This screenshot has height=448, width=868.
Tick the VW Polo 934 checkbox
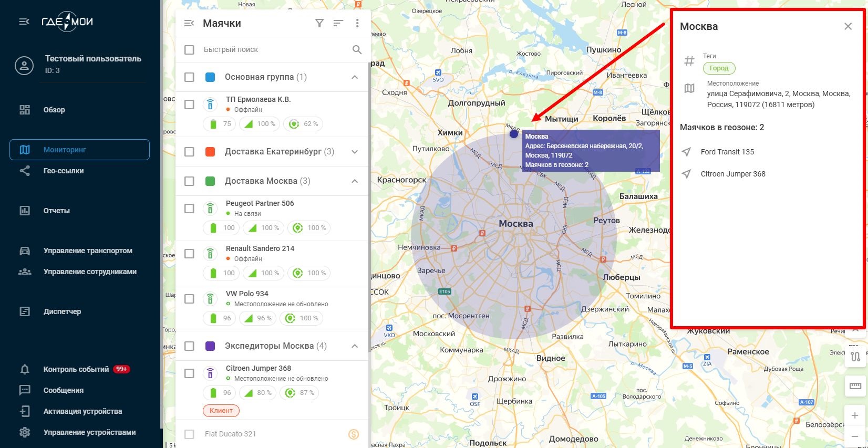point(189,299)
